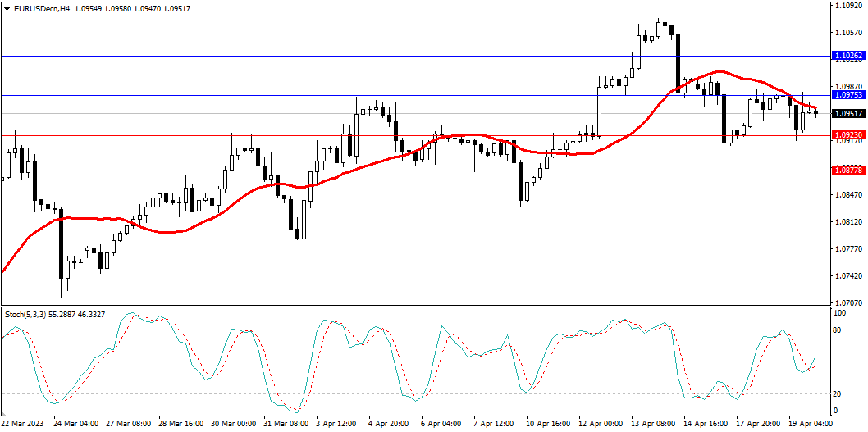This screenshot has height=432, width=868.
Task: Click the 10 Apr 16:00 time label
Action: 550,424
